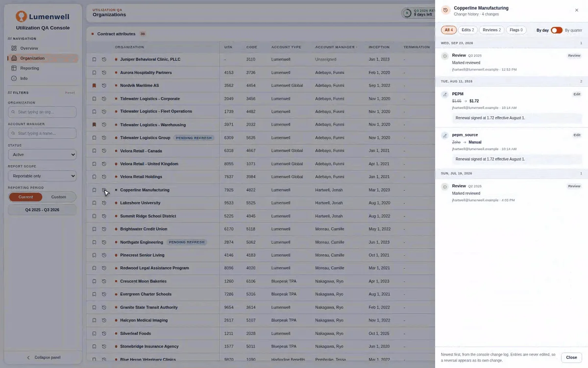The width and height of the screenshot is (588, 368).
Task: Open history icon for Tidewater Logistics - Fleet Operations
Action: (x=104, y=111)
